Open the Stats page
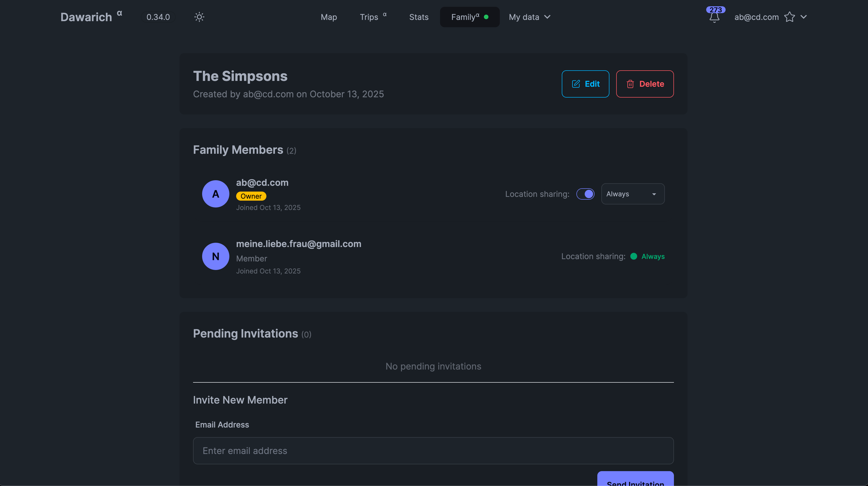868x486 pixels. point(418,17)
